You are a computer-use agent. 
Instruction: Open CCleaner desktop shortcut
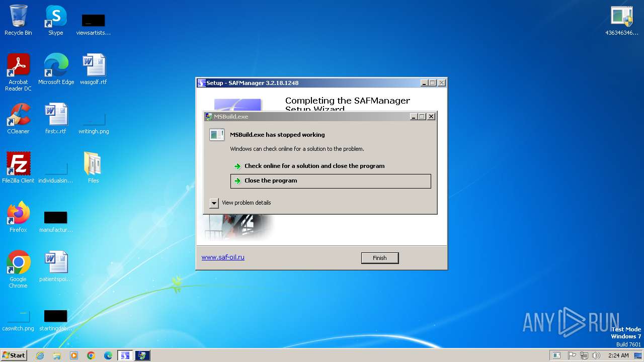(18, 118)
